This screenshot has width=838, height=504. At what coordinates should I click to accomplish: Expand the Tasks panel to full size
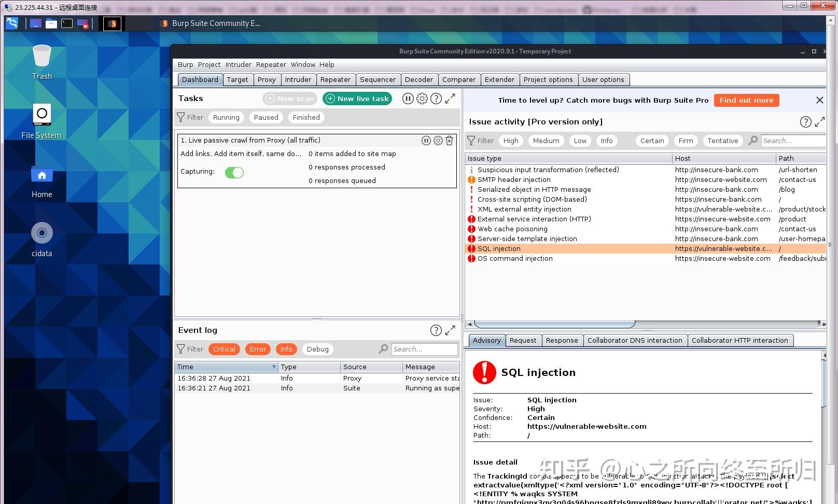(450, 98)
